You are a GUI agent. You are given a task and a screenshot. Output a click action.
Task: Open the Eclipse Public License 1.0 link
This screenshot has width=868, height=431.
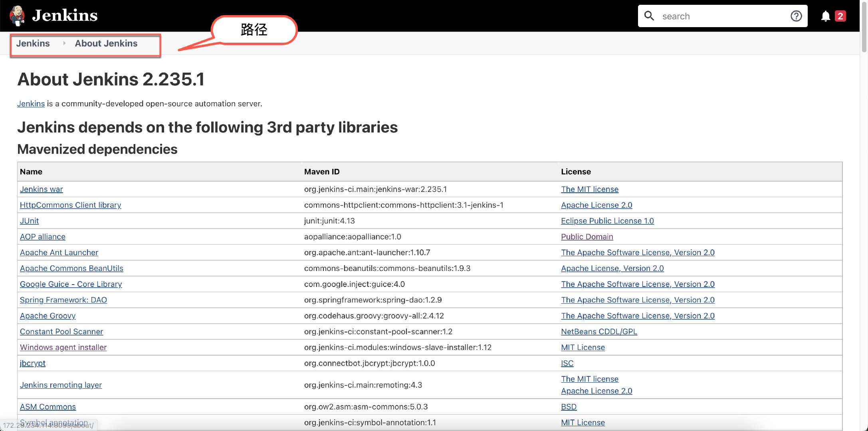click(607, 221)
